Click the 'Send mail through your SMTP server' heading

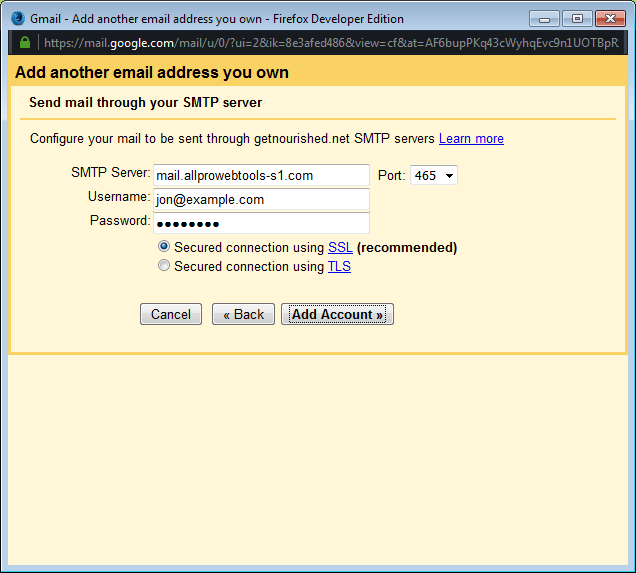pos(146,103)
